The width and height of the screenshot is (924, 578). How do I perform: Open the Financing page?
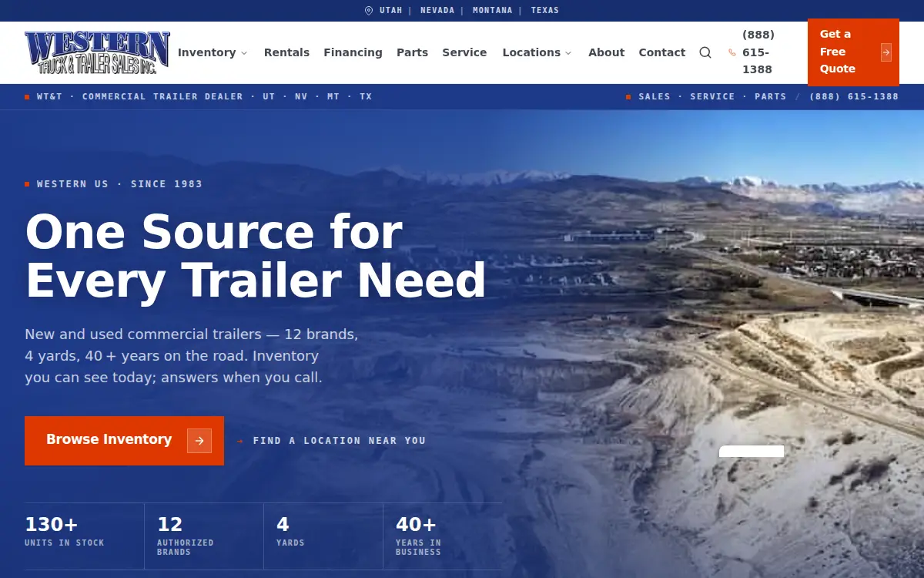pos(353,52)
